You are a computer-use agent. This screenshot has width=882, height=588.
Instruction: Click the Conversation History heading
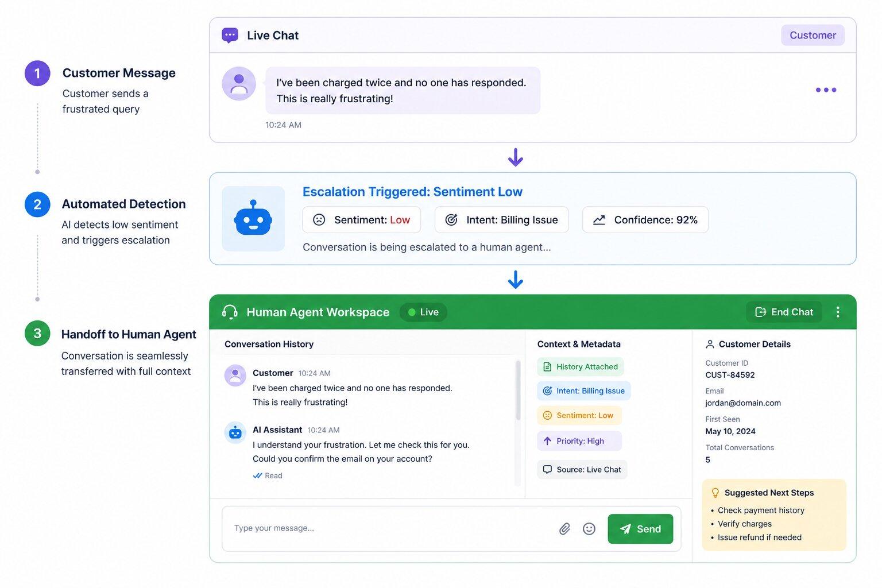click(269, 344)
